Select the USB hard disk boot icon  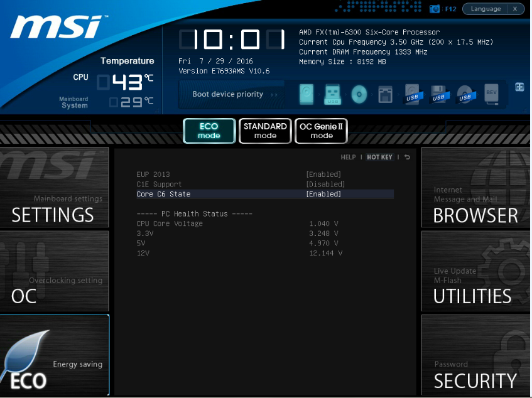pyautogui.click(x=413, y=94)
